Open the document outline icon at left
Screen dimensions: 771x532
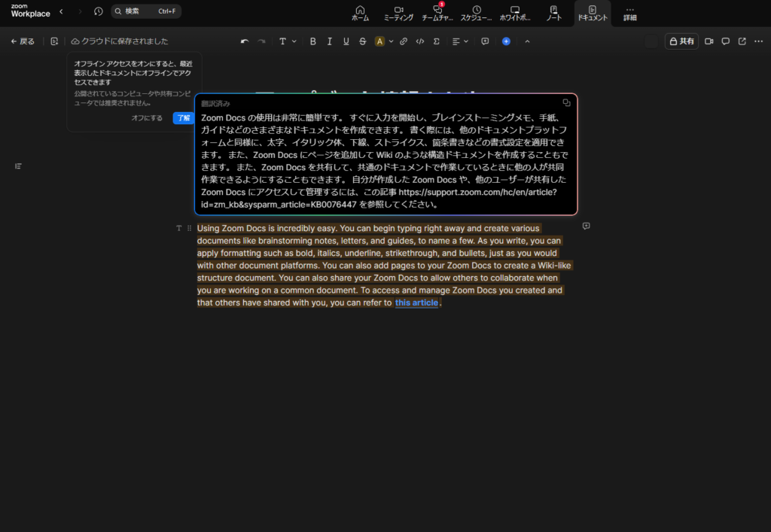coord(18,166)
